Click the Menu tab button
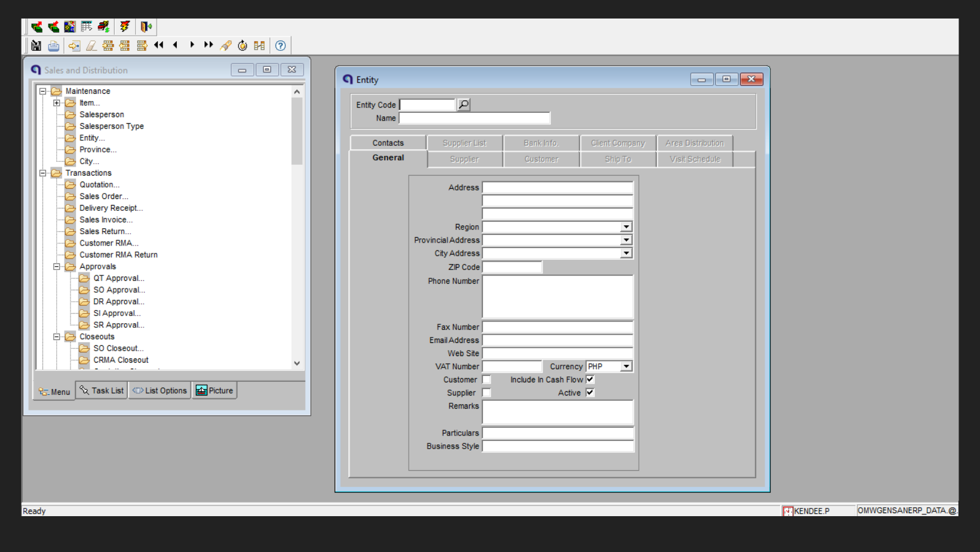 (54, 392)
